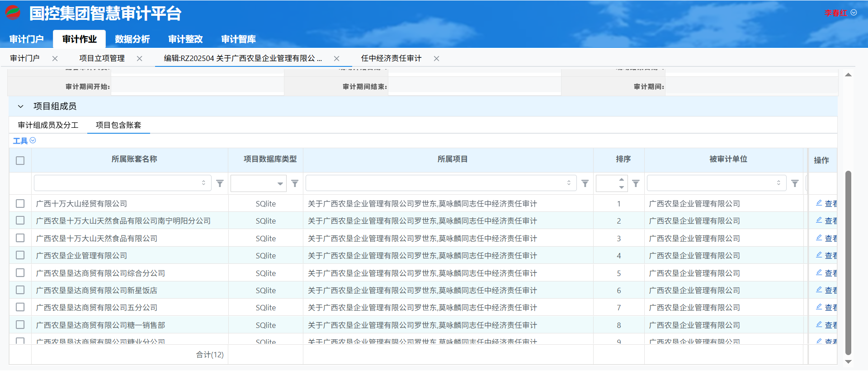Click the filter icon for 被审计单位 column
This screenshot has height=379, width=868.
click(795, 183)
